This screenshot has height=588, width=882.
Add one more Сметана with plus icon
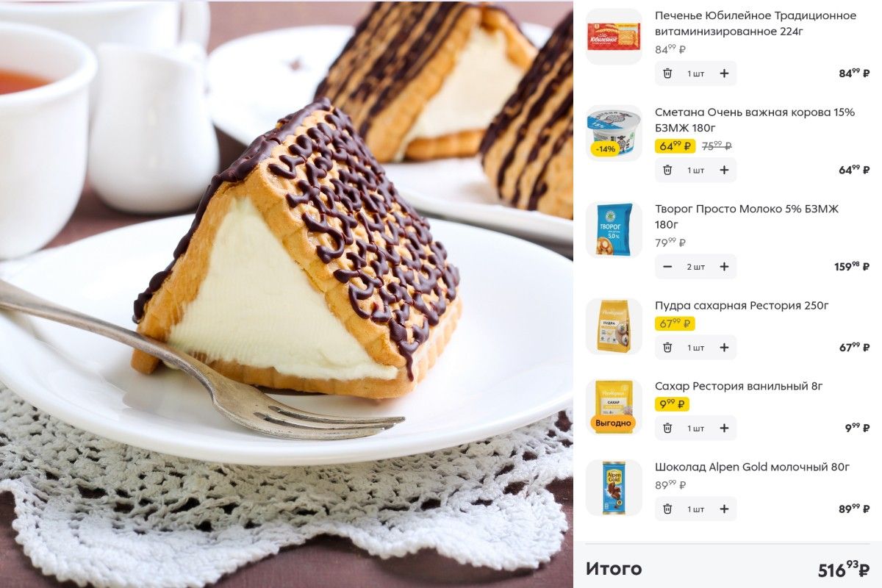(724, 170)
